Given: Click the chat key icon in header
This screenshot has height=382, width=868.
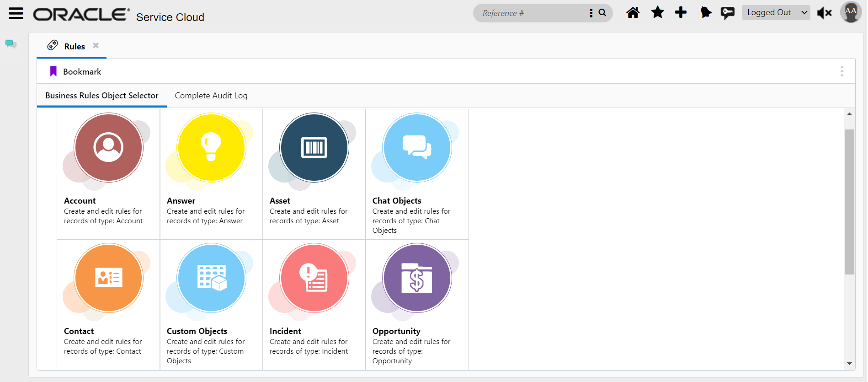Looking at the screenshot, I should point(727,13).
